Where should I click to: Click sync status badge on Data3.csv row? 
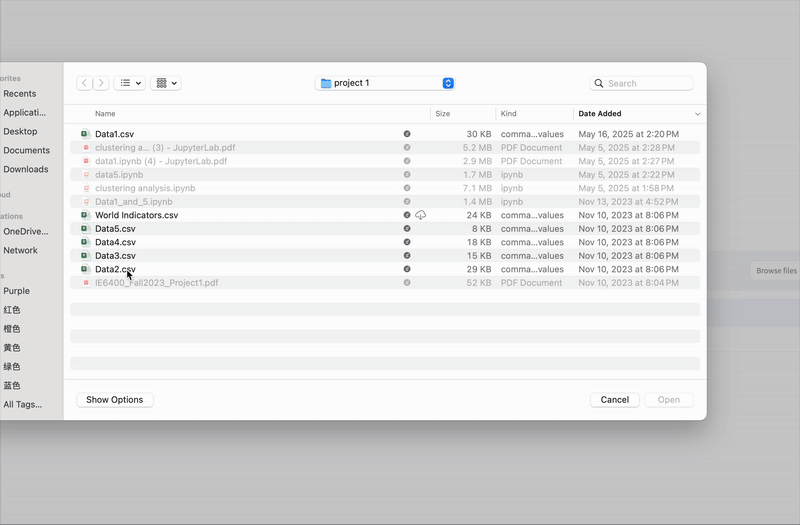click(407, 256)
